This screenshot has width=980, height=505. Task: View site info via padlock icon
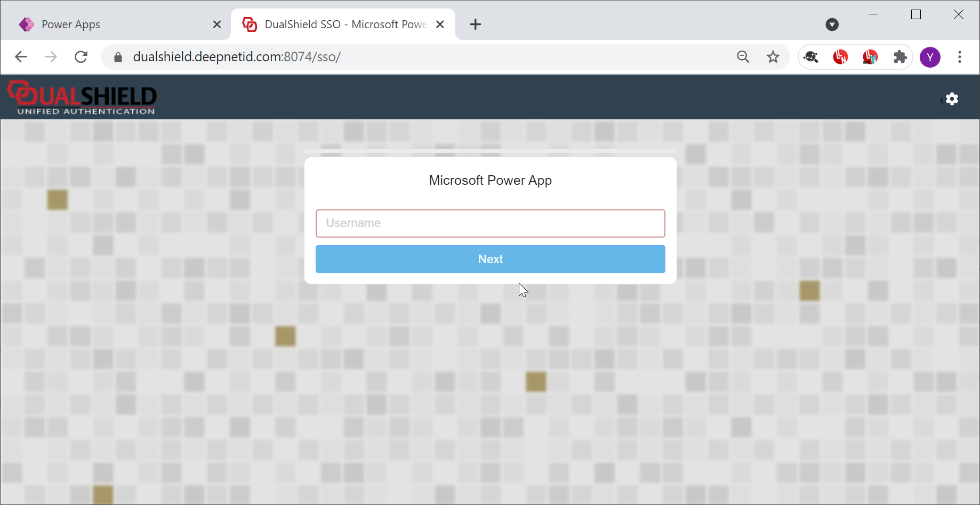point(118,57)
